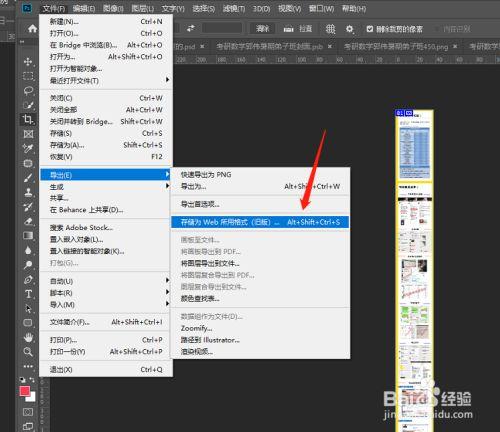The height and width of the screenshot is (432, 500).
Task: Select the Rectangular Marquee tool
Action: click(x=28, y=76)
